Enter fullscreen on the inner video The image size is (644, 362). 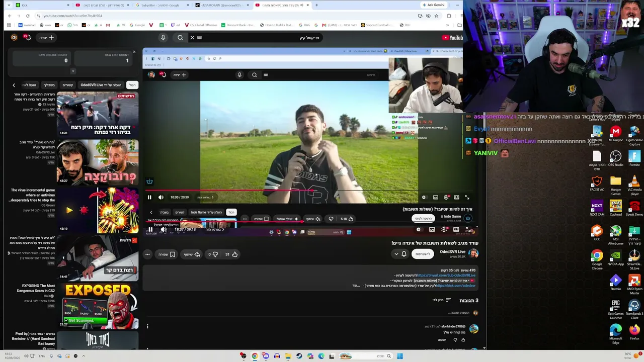[x=467, y=198]
